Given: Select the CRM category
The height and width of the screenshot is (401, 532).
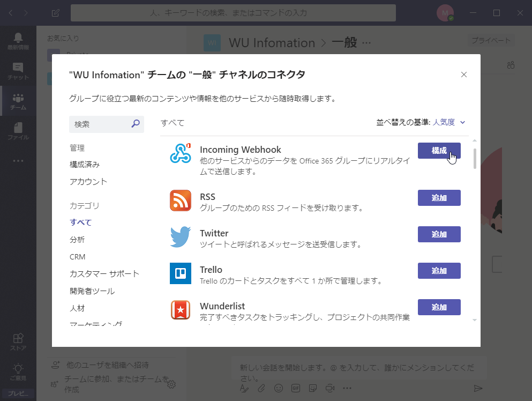Looking at the screenshot, I should [x=77, y=257].
